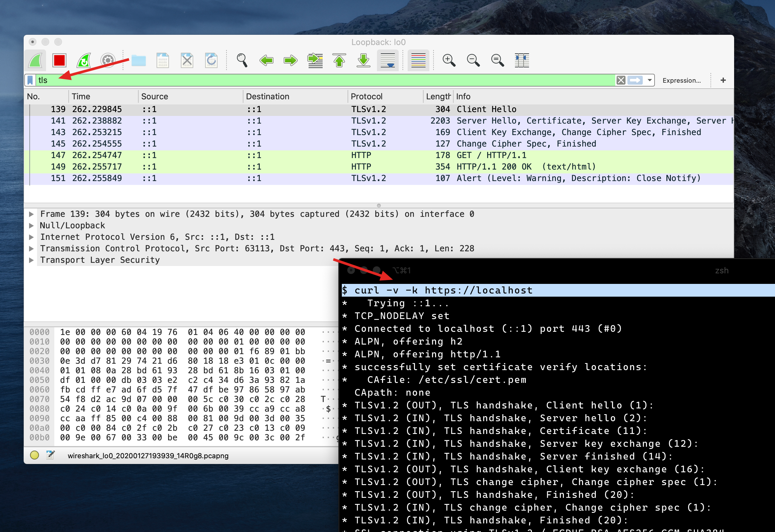775x532 pixels.
Task: Restart the current capture with the green fin icon
Action: [x=84, y=60]
